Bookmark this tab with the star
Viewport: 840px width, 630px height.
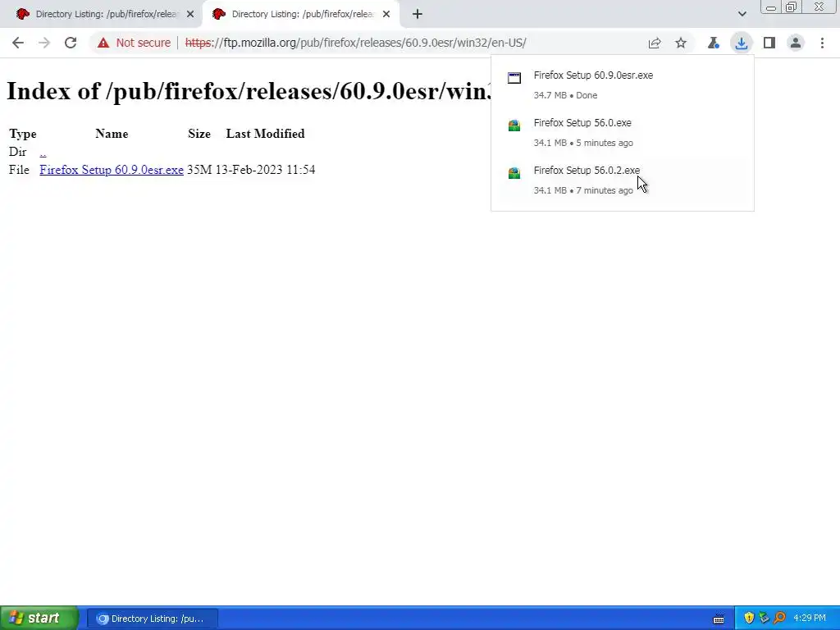(x=680, y=43)
